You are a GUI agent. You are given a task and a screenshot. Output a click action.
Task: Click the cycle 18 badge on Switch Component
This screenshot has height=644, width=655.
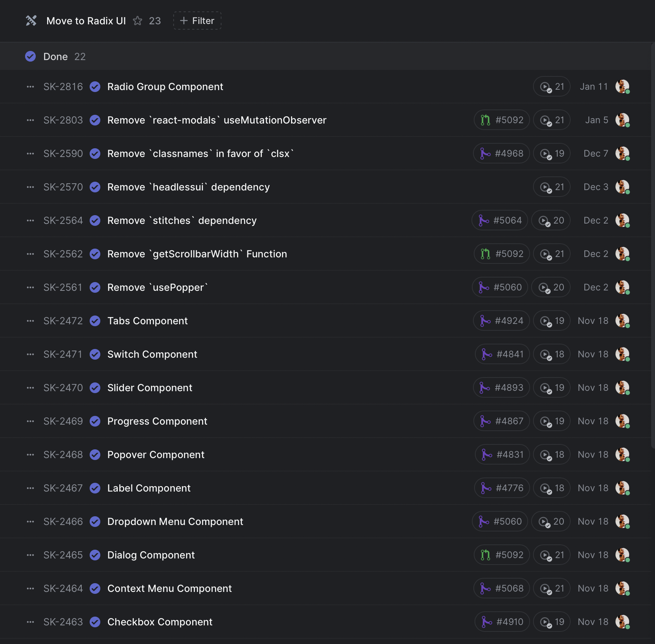coord(551,354)
